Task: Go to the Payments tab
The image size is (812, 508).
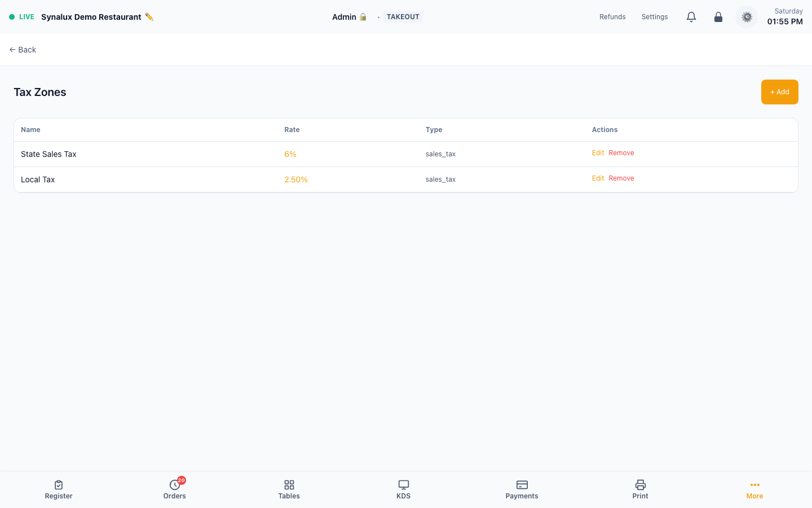Action: click(x=522, y=489)
